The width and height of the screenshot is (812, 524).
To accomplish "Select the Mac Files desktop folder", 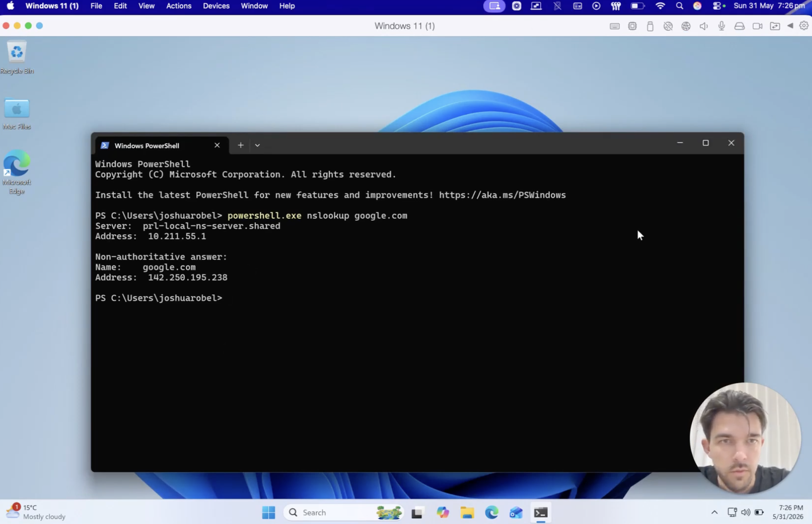I will (x=17, y=114).
